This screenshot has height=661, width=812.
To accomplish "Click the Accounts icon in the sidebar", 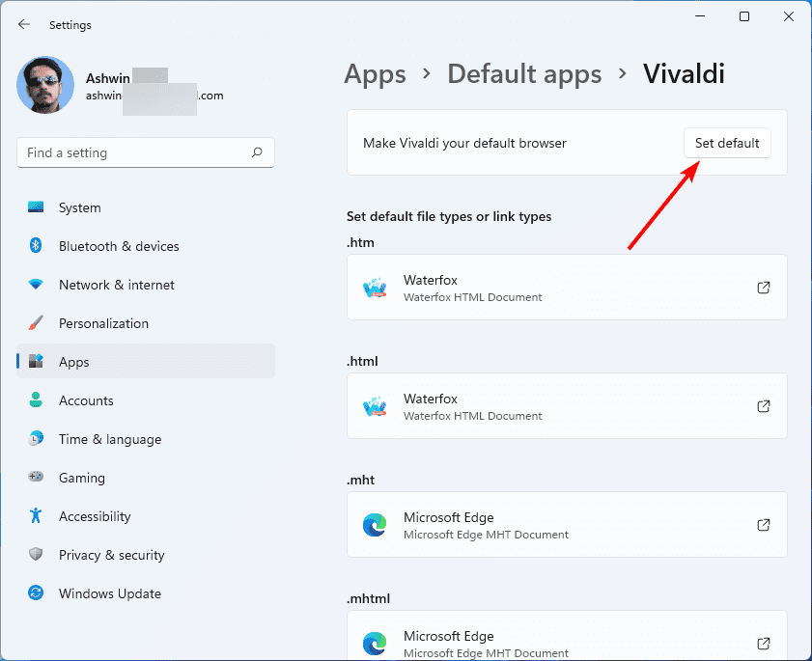I will 36,400.
